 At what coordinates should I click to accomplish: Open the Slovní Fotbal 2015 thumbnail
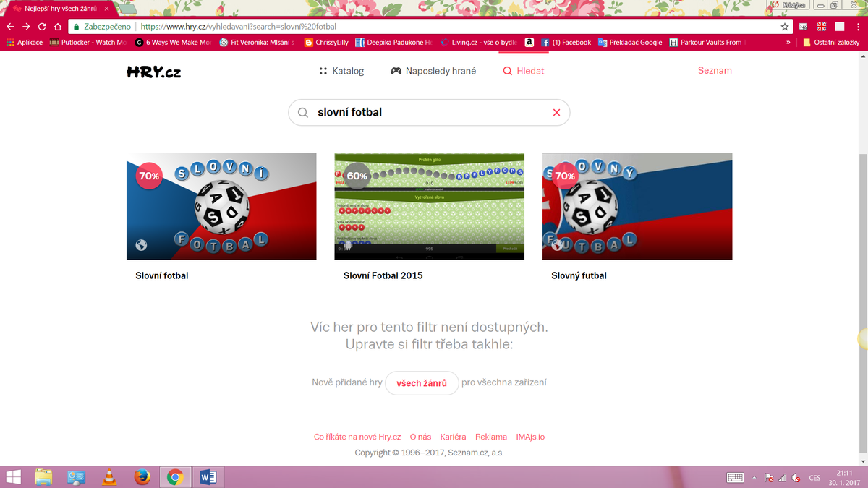click(429, 206)
